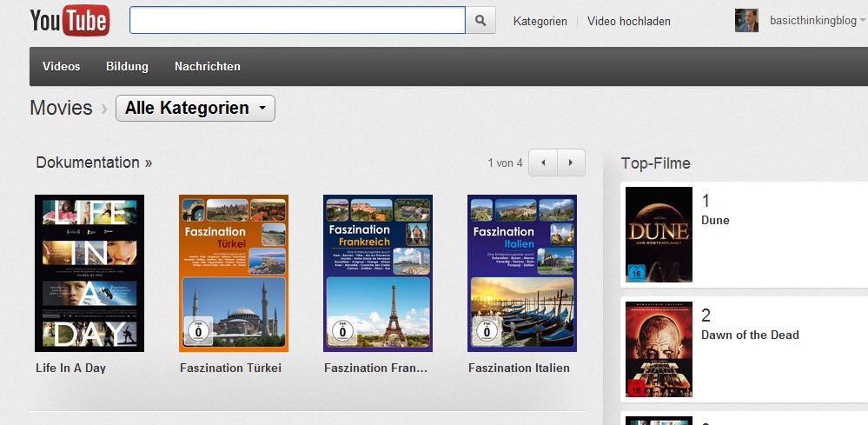Click the magnifying glass search button
868x425 pixels.
pos(480,21)
